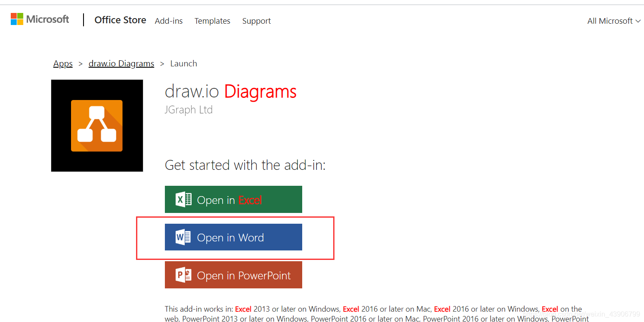
Task: Open the Templates menu item
Action: pos(212,21)
